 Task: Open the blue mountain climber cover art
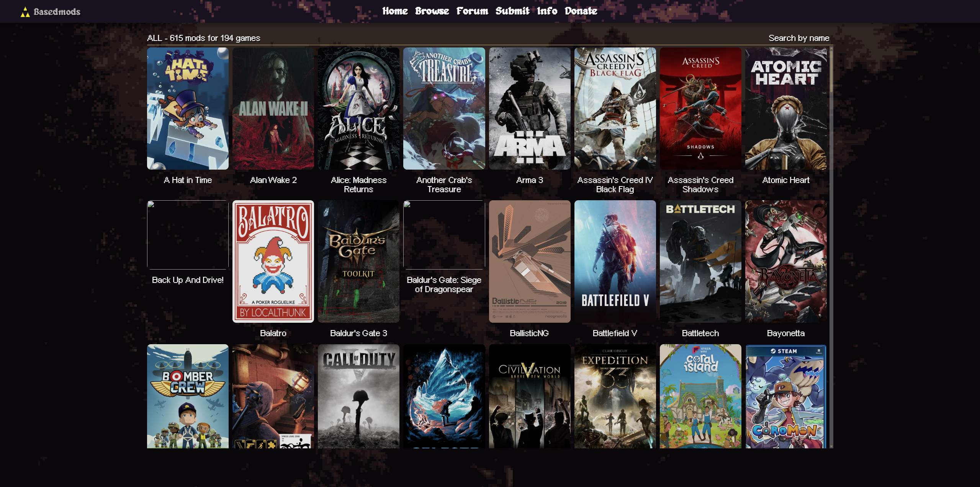[x=444, y=396]
